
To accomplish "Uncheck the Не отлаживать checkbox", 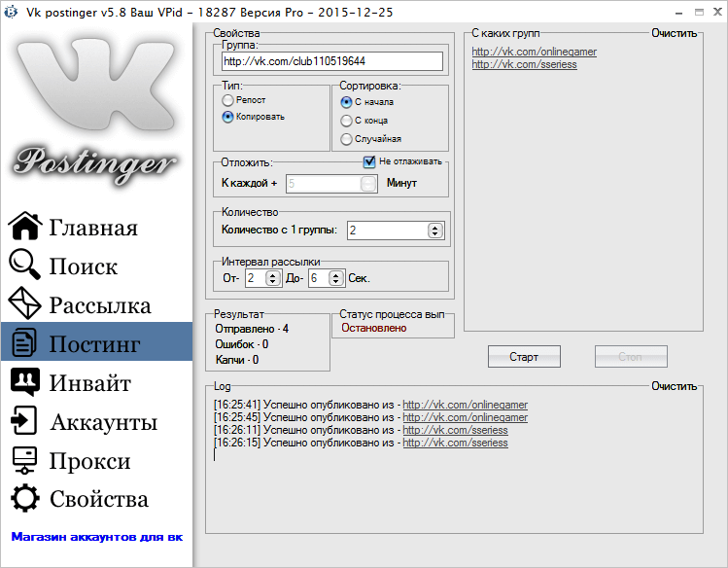I will (x=369, y=161).
